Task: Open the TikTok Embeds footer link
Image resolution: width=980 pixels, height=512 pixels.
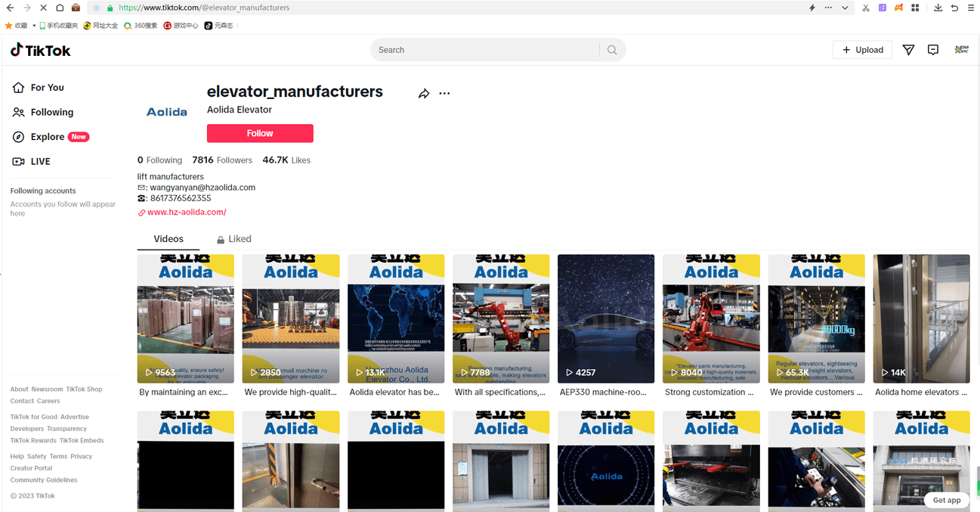Action: [82, 441]
